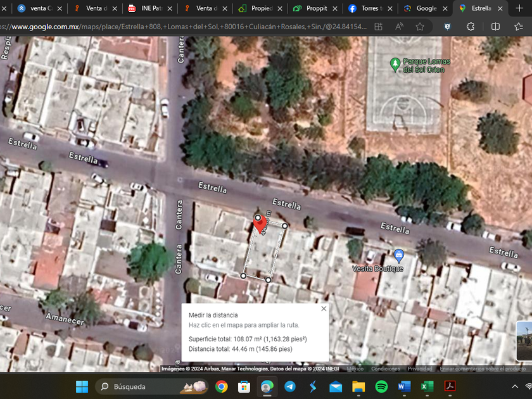Open Telegram from the taskbar
The image size is (532, 399).
coord(289,386)
